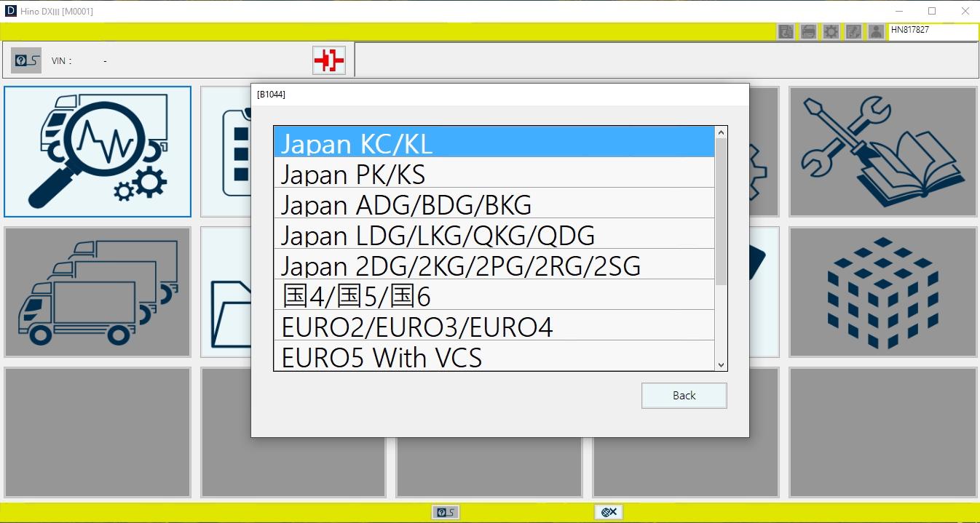
Task: Click the list's vertical scrollbar thumb
Action: point(721,212)
